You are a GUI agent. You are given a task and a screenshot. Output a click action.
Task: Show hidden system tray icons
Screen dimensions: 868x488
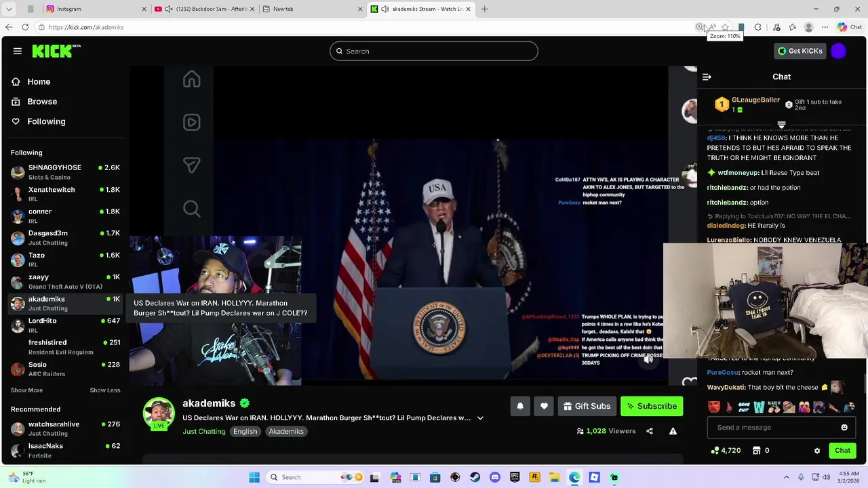(786, 477)
